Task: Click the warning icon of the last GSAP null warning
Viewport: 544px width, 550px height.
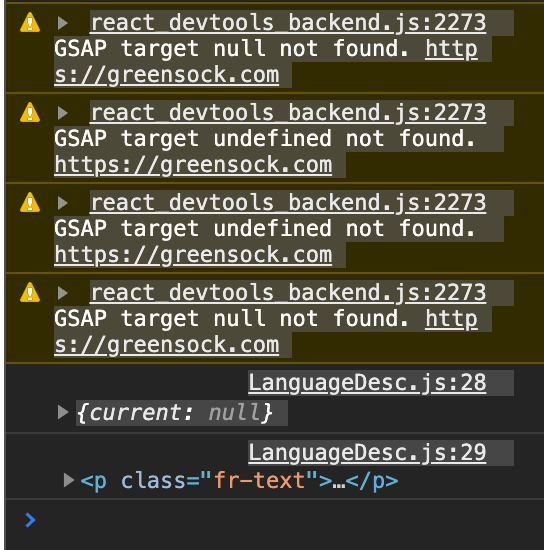Action: point(30,293)
